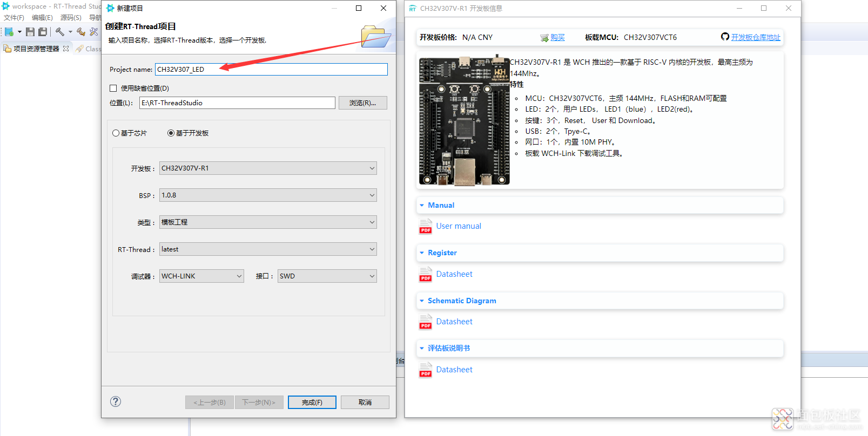Click the 取消 cancel button

(365, 402)
